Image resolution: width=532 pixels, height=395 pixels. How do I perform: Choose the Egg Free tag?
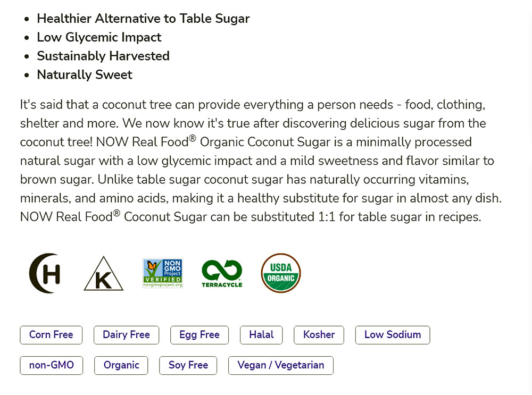(x=199, y=335)
